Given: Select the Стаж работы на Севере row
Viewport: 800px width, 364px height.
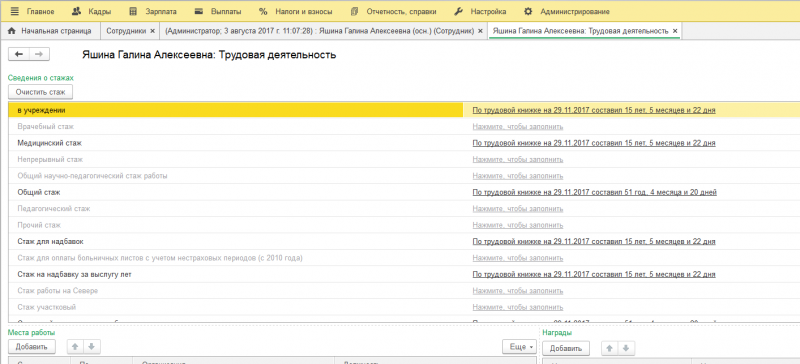Looking at the screenshot, I should 404,290.
